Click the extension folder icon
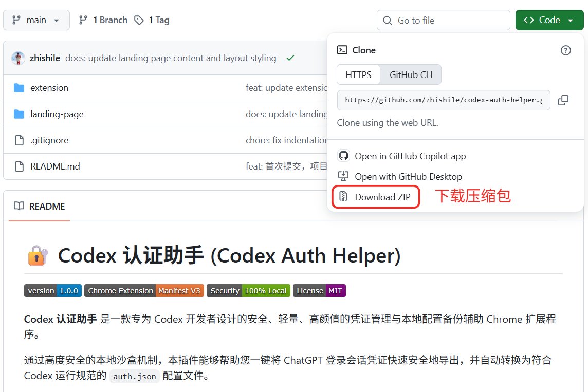Screen dimensions: 588x392 [19, 88]
